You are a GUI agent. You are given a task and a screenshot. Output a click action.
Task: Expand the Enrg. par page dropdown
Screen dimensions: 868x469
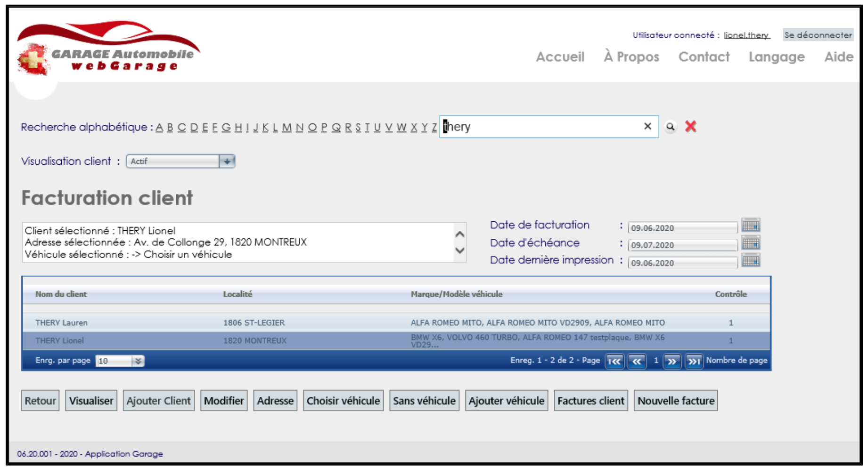tap(138, 361)
